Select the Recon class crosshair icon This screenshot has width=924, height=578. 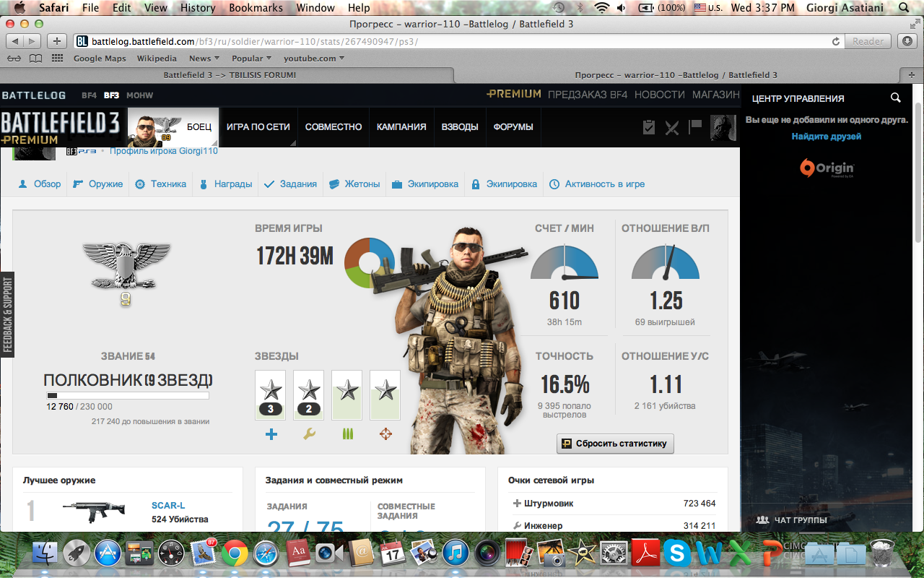tap(385, 434)
